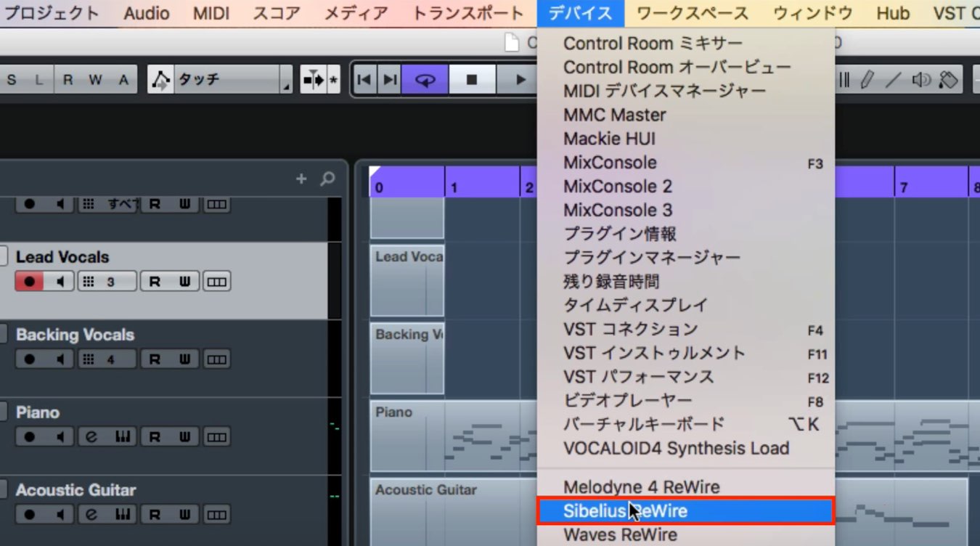Open lane display on Backing Vocals
Viewport: 980px width, 546px height.
click(216, 359)
